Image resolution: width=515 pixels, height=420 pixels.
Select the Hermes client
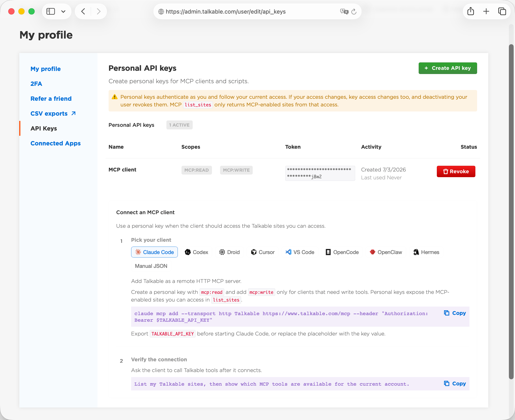coord(426,252)
